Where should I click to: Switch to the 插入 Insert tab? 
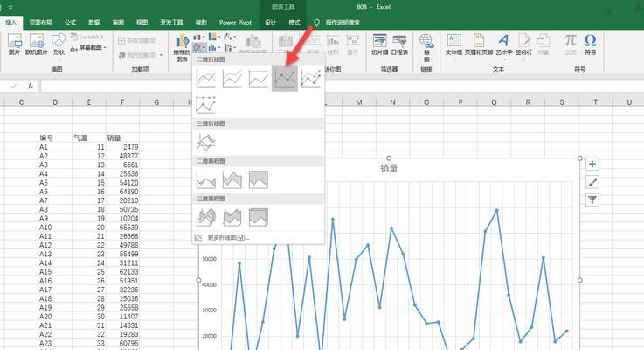tap(11, 22)
